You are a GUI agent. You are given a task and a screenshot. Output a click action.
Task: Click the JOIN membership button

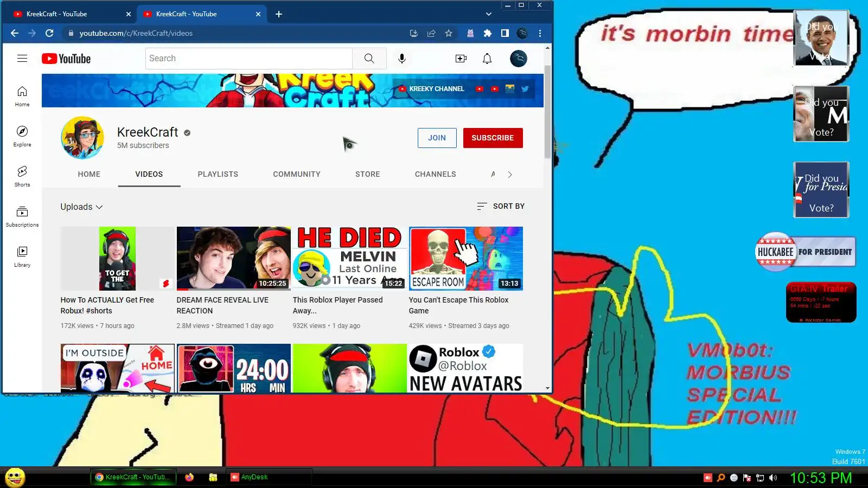click(x=437, y=138)
